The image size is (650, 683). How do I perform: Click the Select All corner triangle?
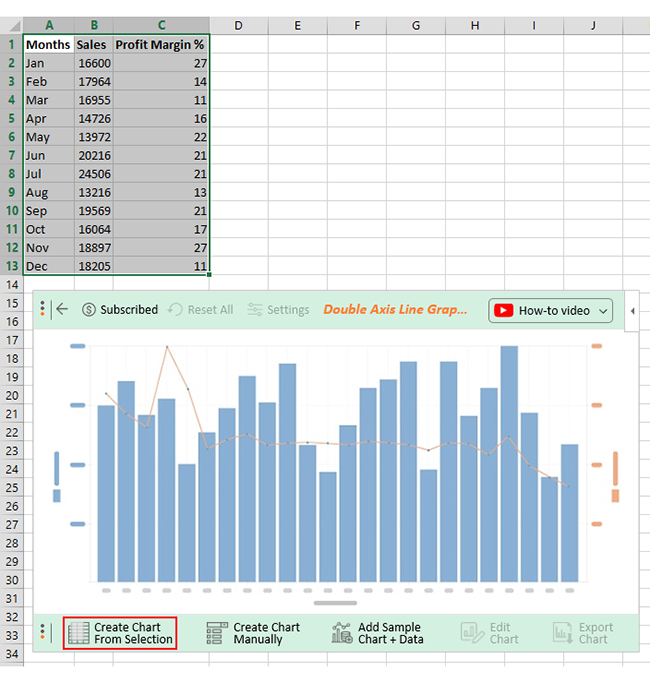pos(14,26)
